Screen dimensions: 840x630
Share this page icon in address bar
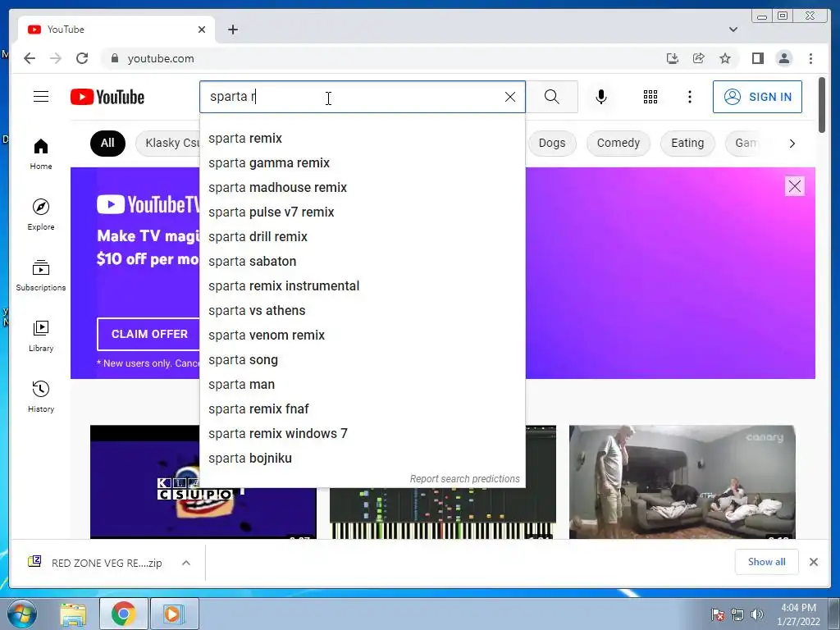point(699,58)
